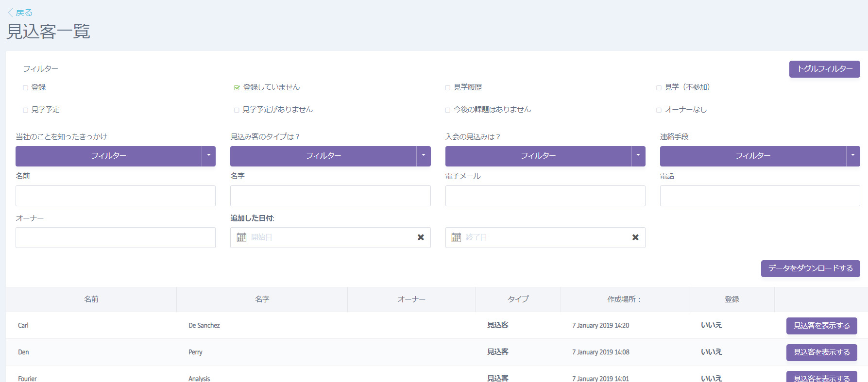Show prospect for Den Perry
The height and width of the screenshot is (382, 868).
click(x=822, y=352)
